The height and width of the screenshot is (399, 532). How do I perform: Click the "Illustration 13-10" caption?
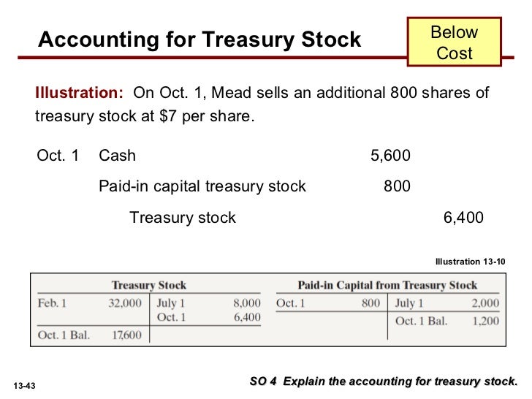pyautogui.click(x=470, y=261)
